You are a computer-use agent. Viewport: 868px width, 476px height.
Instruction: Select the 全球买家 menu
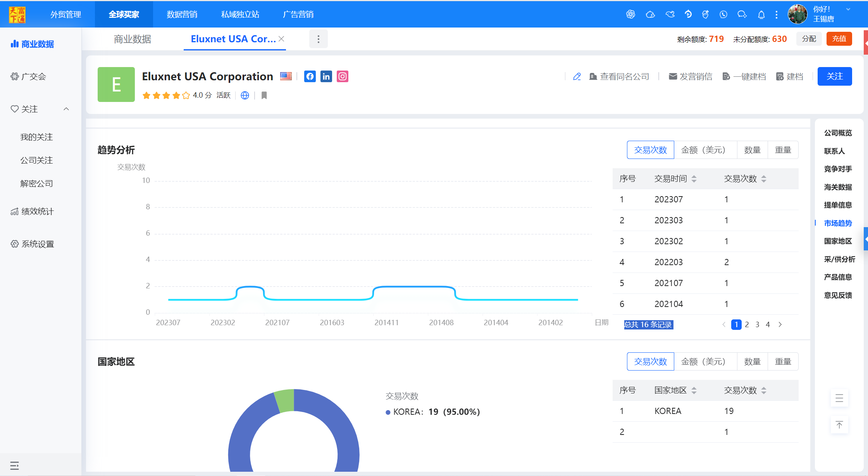(x=124, y=14)
